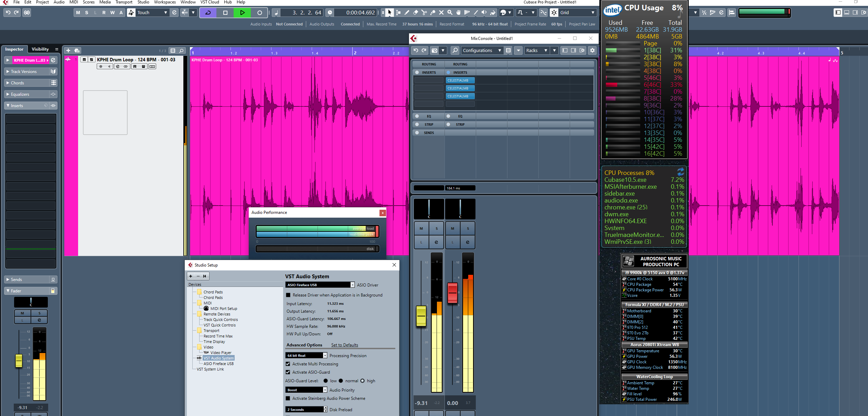This screenshot has height=416, width=868.
Task: Click the MixConsole search channel icon
Action: [x=455, y=51]
